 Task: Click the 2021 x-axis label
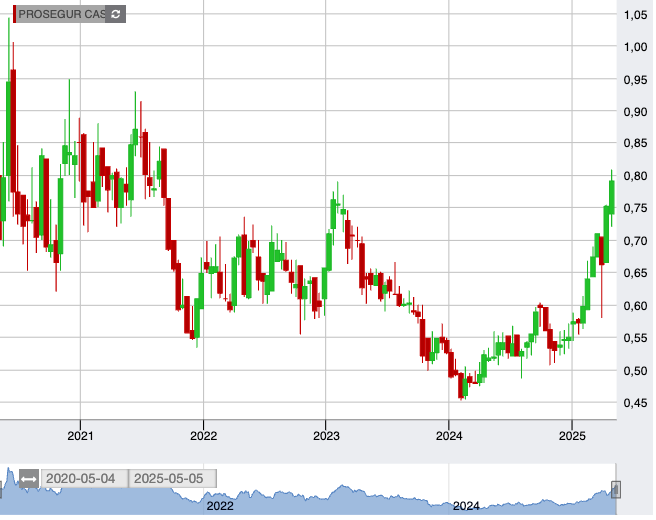point(80,436)
